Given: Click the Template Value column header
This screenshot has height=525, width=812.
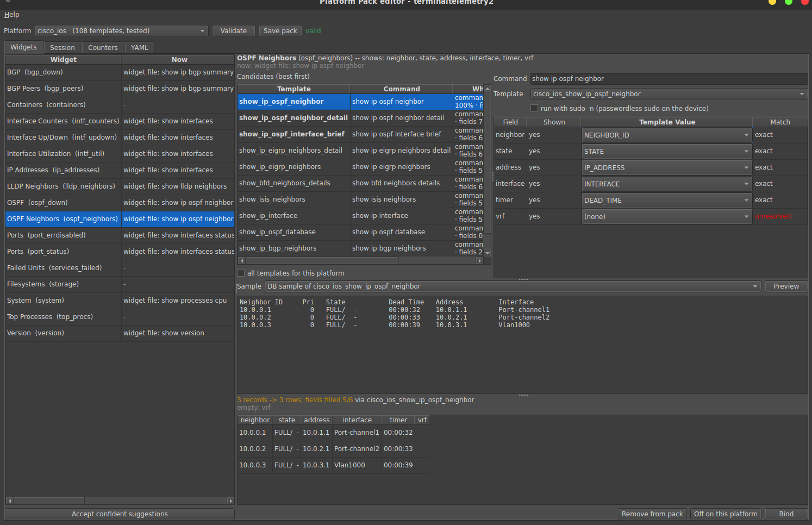Looking at the screenshot, I should tap(667, 122).
